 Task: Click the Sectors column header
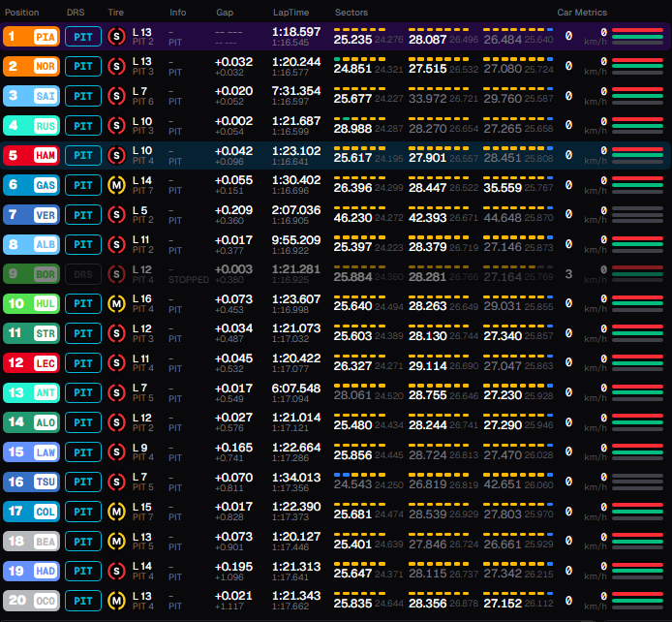click(351, 13)
